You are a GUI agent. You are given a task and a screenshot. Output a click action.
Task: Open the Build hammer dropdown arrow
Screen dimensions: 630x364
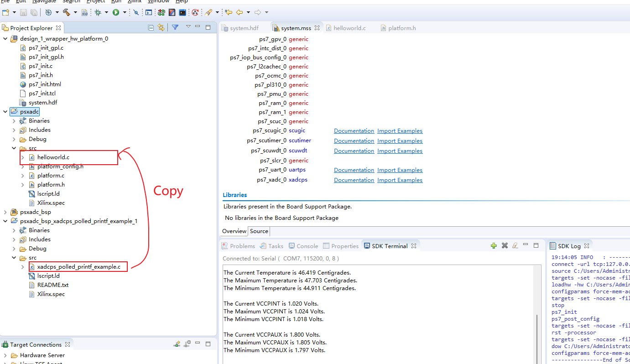75,12
